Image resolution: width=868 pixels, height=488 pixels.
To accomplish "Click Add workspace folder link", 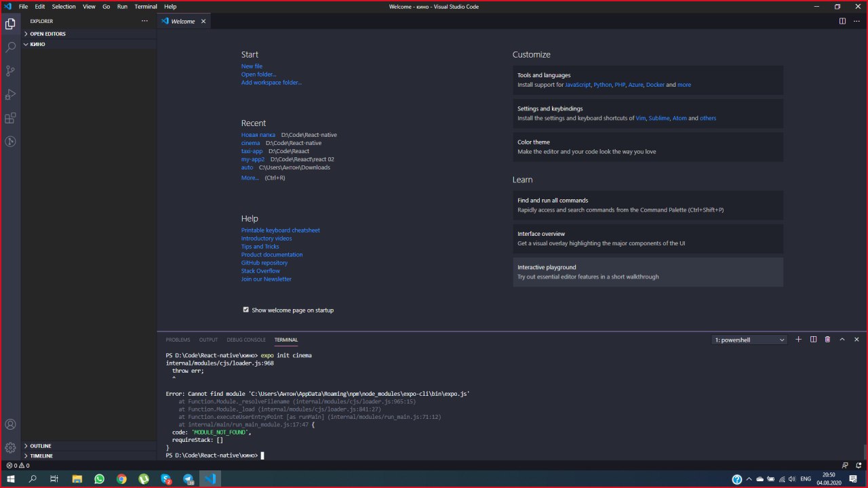I will [x=271, y=83].
